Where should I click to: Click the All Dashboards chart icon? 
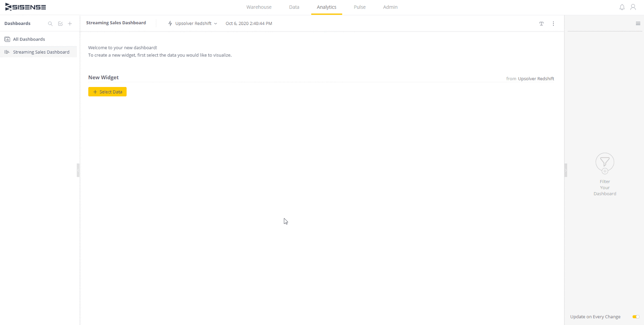(x=7, y=39)
